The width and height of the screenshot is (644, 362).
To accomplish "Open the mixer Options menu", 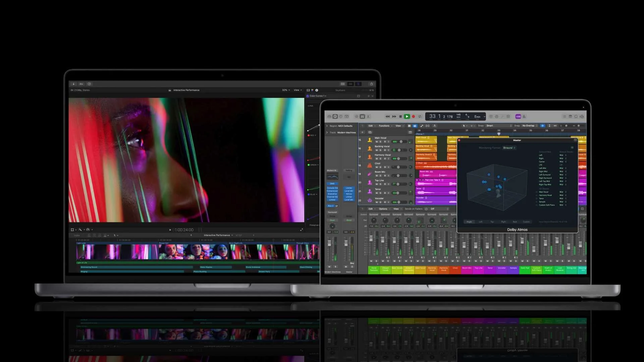I will pos(383,209).
